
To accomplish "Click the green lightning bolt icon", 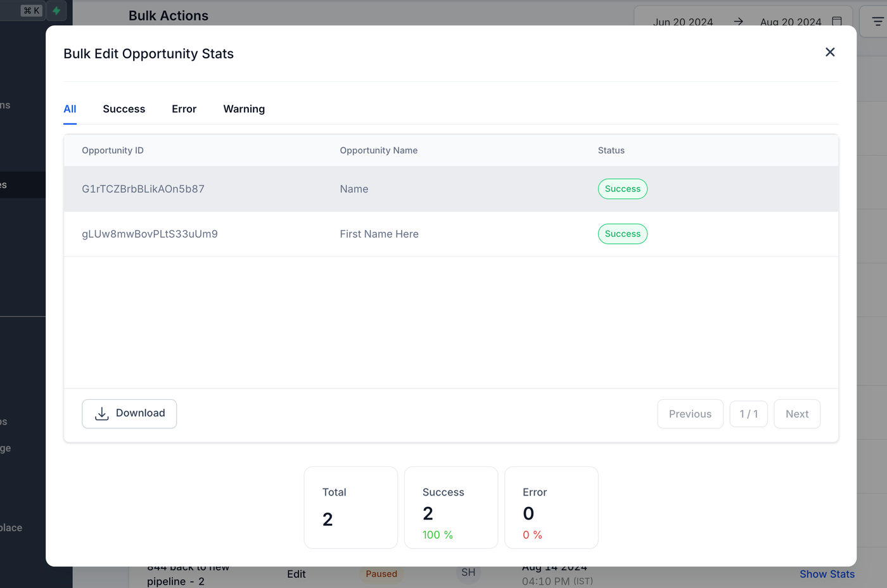I will pos(56,11).
